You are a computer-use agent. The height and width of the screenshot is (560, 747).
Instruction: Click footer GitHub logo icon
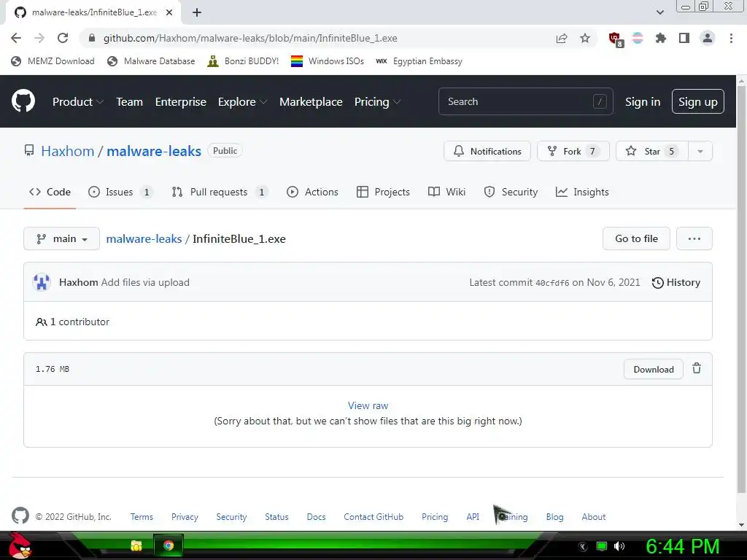(20, 516)
